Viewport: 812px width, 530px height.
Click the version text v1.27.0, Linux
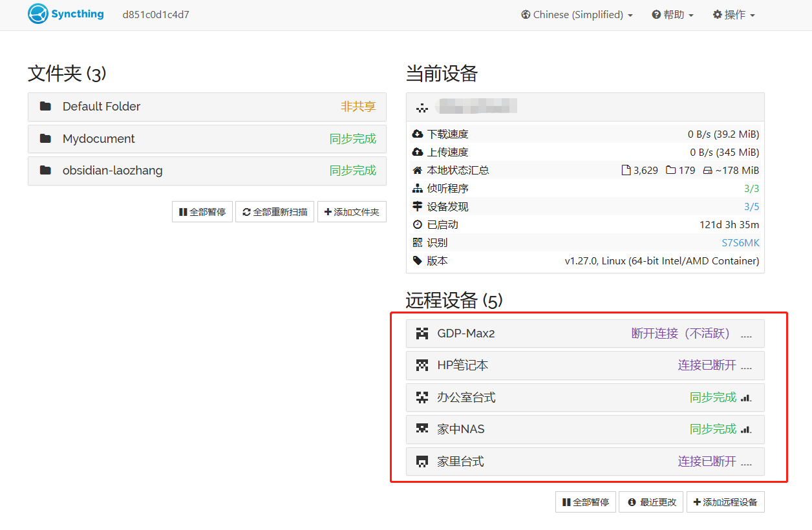pos(662,261)
